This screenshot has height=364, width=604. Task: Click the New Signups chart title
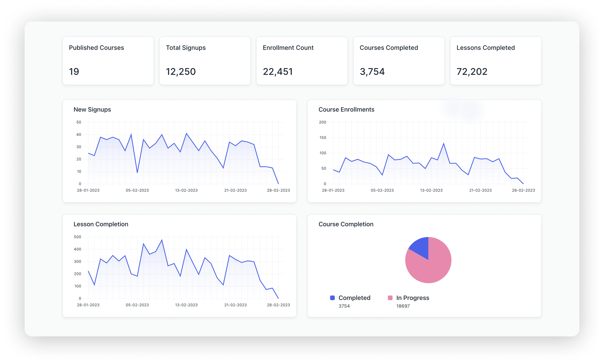click(92, 109)
